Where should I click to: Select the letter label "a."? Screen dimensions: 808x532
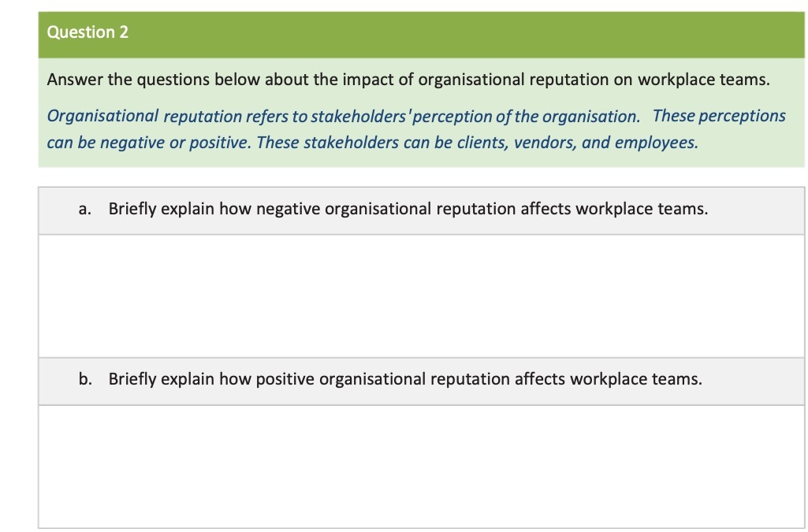click(85, 209)
